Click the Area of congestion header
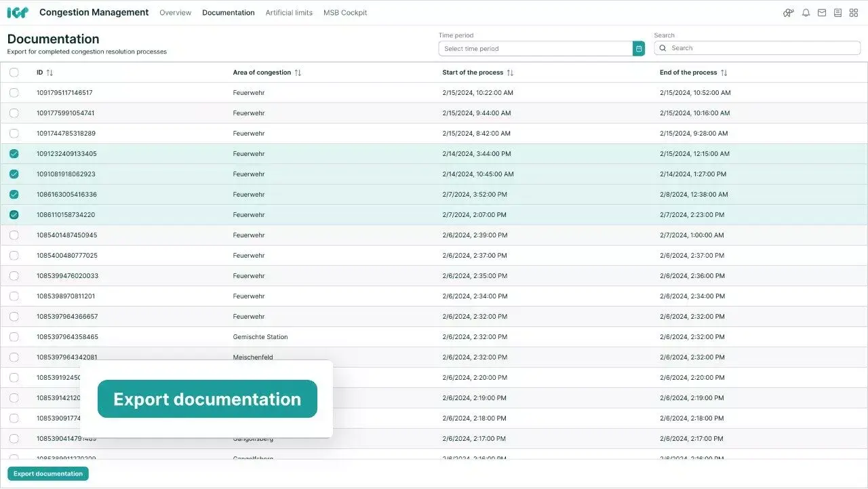The width and height of the screenshot is (868, 489). [262, 73]
